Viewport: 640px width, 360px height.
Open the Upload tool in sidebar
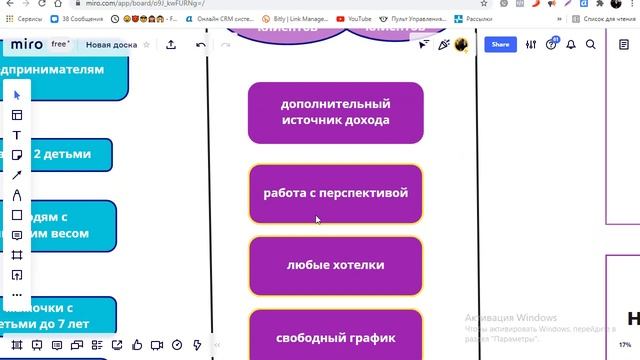pos(17,275)
